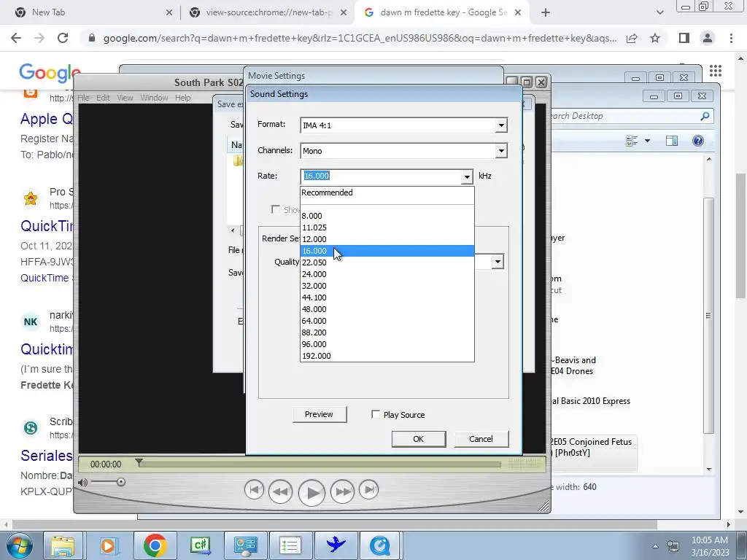Select the 48.000 sample rate
Image resolution: width=747 pixels, height=560 pixels.
pos(387,309)
